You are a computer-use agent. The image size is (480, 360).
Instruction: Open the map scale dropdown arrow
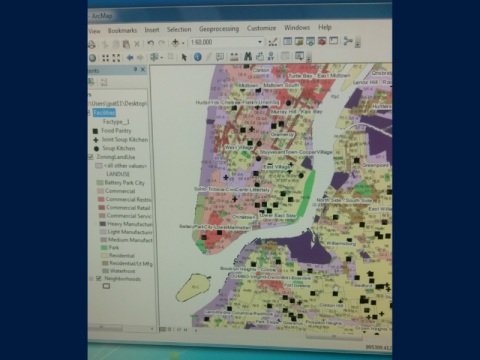pyautogui.click(x=260, y=42)
